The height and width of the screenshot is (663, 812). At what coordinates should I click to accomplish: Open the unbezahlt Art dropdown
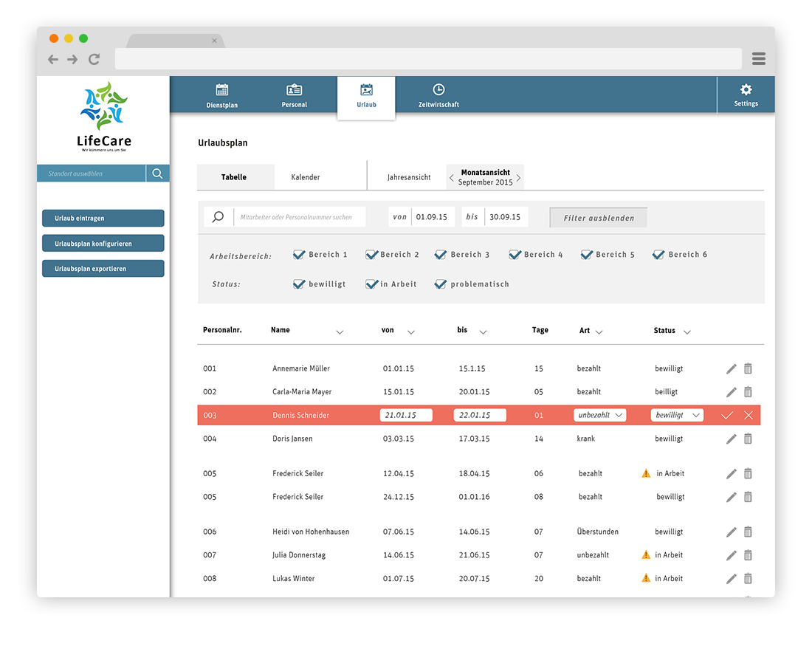click(x=600, y=416)
